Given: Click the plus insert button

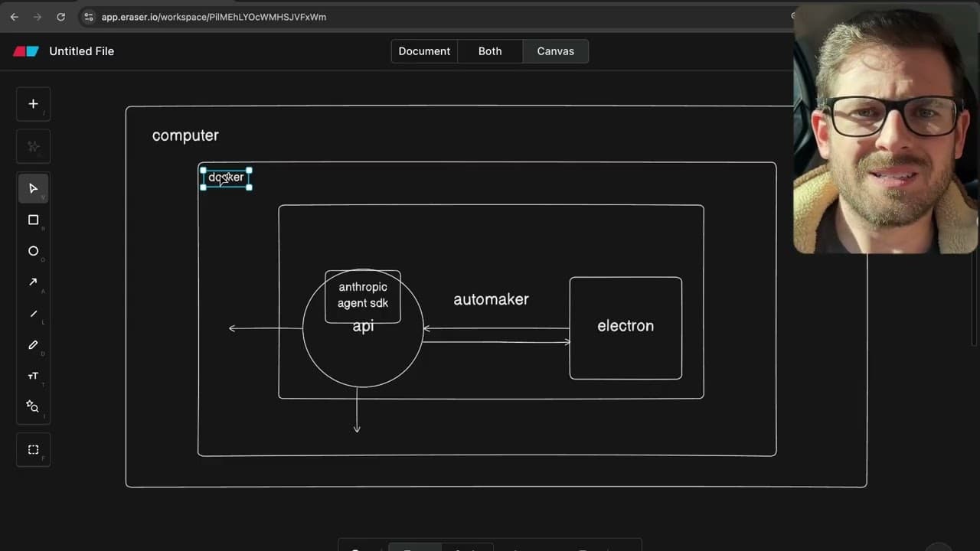Looking at the screenshot, I should point(33,104).
